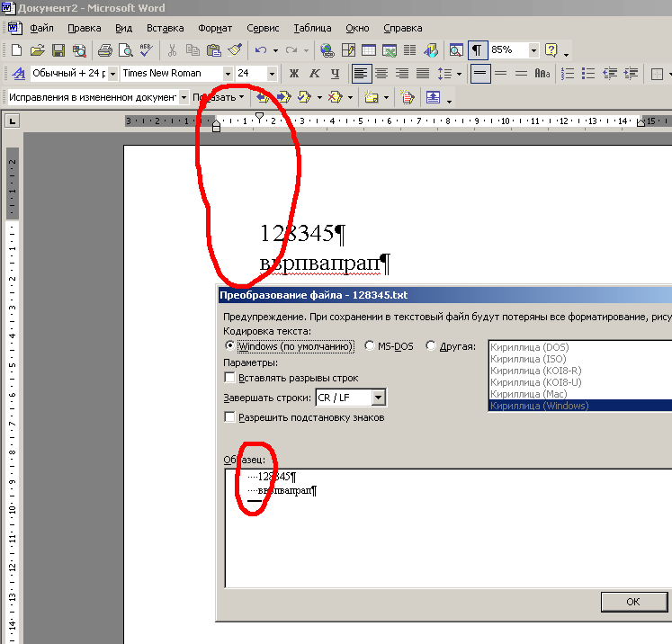This screenshot has width=672, height=644.
Task: Save the document with floppy icon
Action: [x=58, y=50]
